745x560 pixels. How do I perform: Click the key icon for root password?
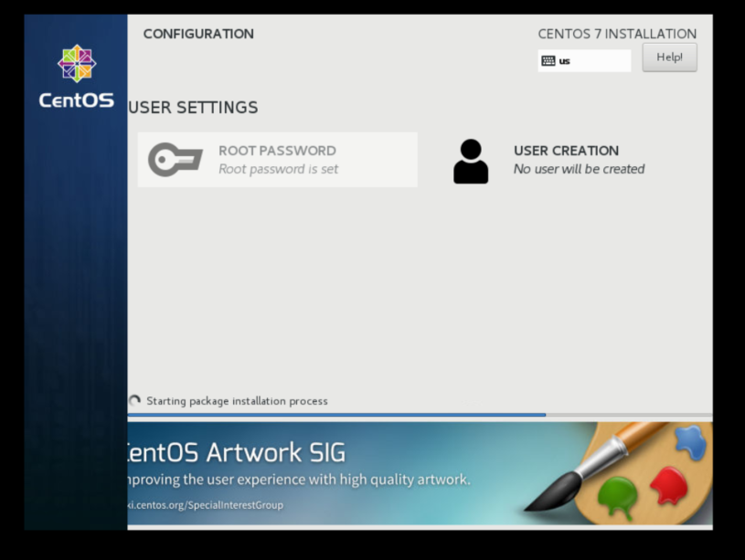pos(176,160)
